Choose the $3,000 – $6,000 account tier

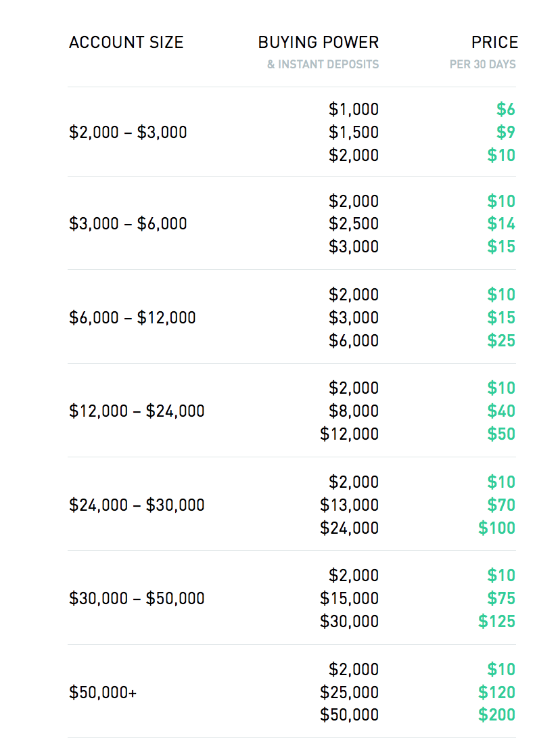pyautogui.click(x=128, y=224)
